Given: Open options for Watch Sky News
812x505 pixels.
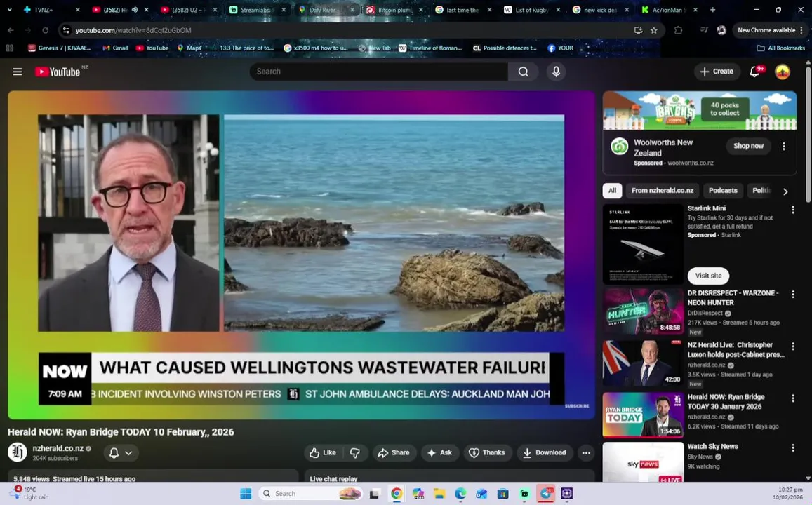Looking at the screenshot, I should pyautogui.click(x=792, y=447).
